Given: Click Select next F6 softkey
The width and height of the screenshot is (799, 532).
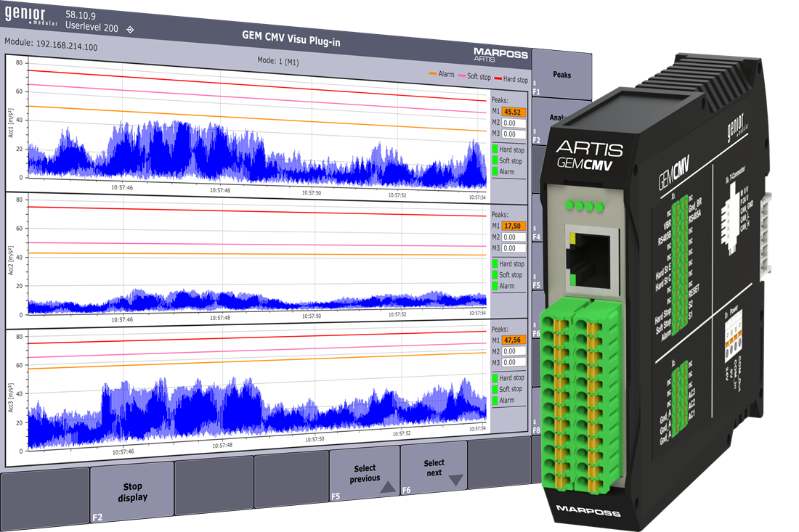Looking at the screenshot, I should (434, 468).
